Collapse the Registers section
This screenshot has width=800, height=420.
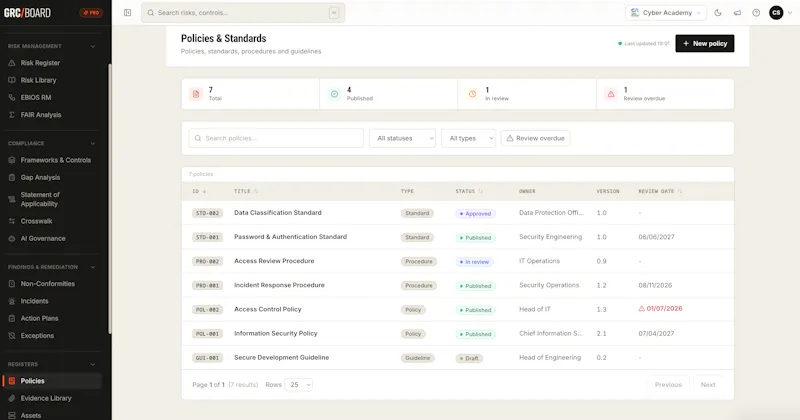coord(93,364)
